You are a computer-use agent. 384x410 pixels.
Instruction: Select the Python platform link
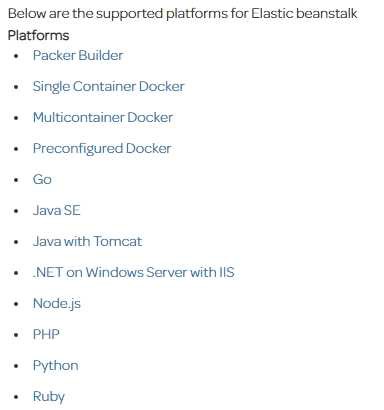point(56,366)
